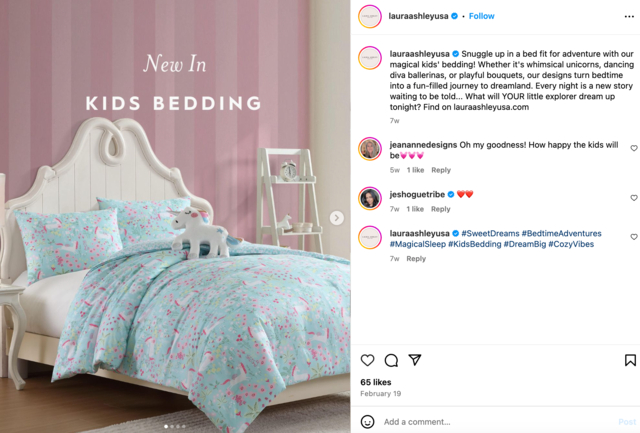Open the comment speech bubble icon
Screen dimensions: 640x433
391,360
